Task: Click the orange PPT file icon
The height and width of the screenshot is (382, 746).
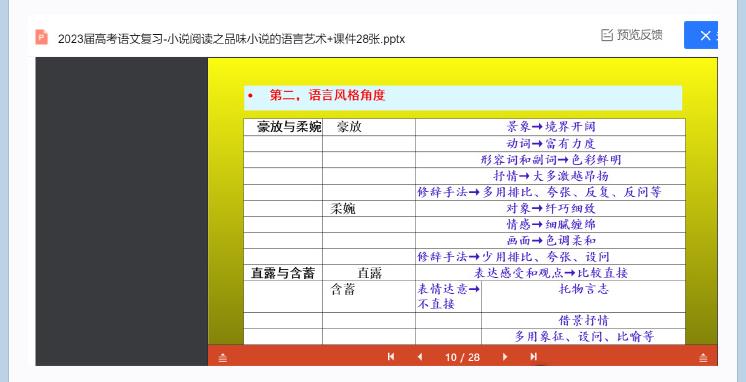Action: (x=41, y=37)
